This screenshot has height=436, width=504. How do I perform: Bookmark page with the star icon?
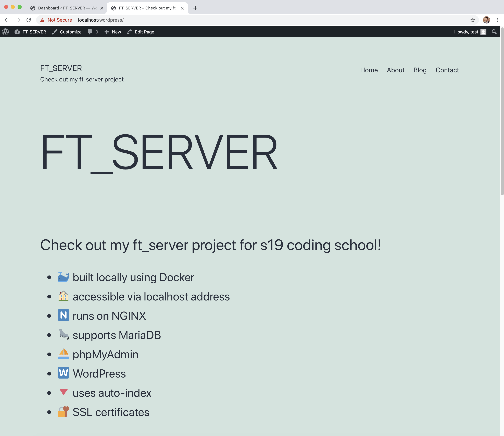pyautogui.click(x=473, y=20)
